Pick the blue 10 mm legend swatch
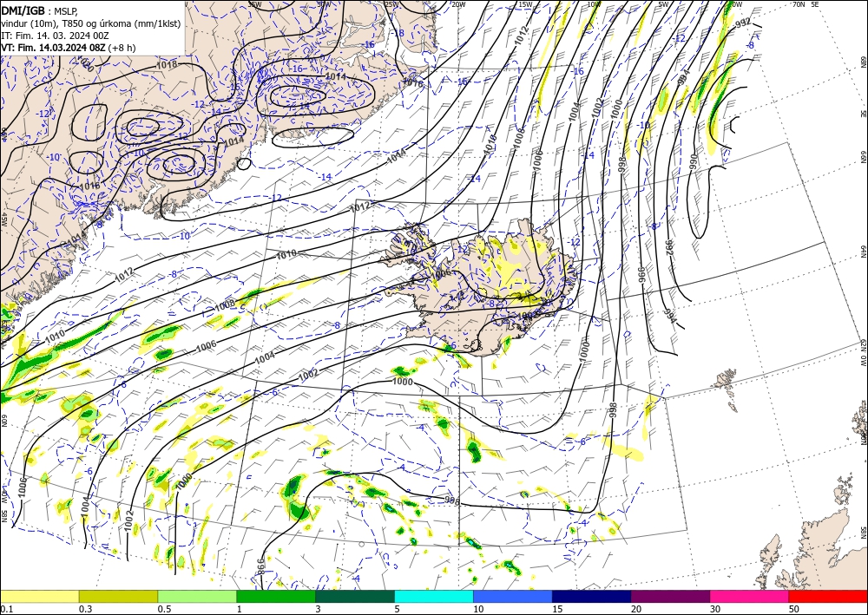Screen dimensions: 868x615 point(513,596)
